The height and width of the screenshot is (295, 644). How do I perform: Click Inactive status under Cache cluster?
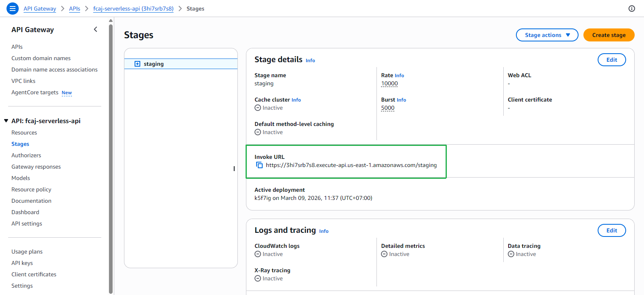269,108
